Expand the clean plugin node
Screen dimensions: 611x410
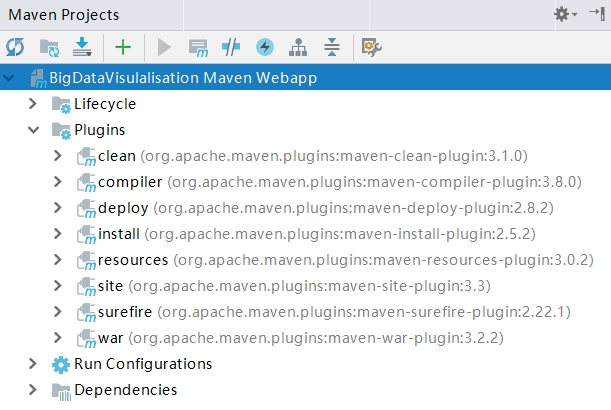pos(58,156)
